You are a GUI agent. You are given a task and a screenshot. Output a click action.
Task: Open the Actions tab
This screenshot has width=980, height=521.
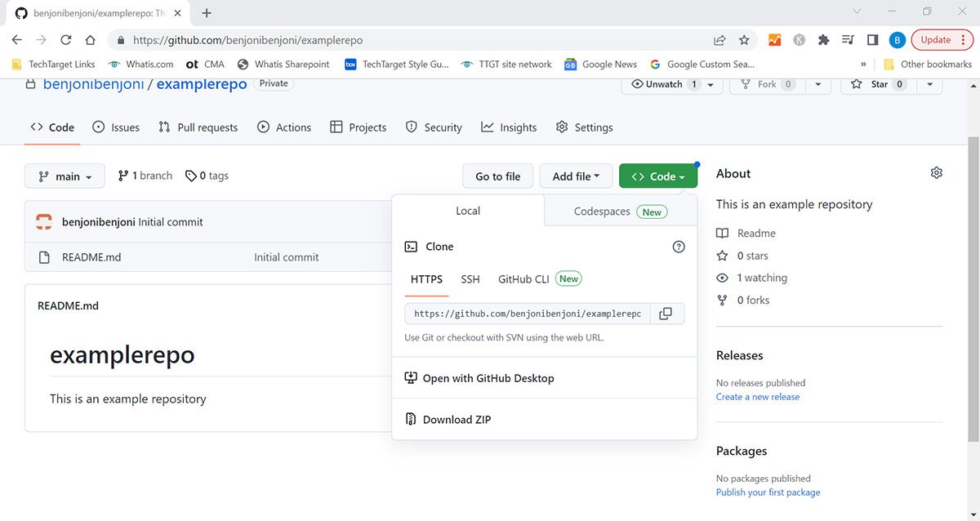tap(284, 127)
